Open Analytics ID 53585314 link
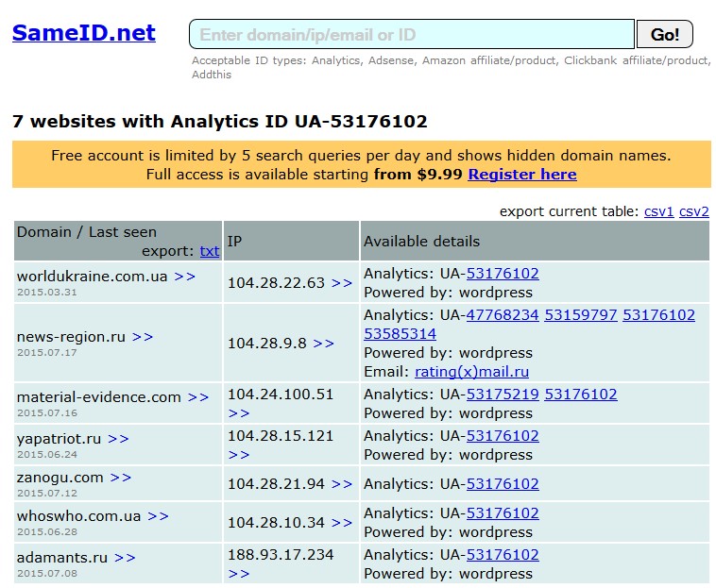Viewport: 716px width, 588px height. 400,334
